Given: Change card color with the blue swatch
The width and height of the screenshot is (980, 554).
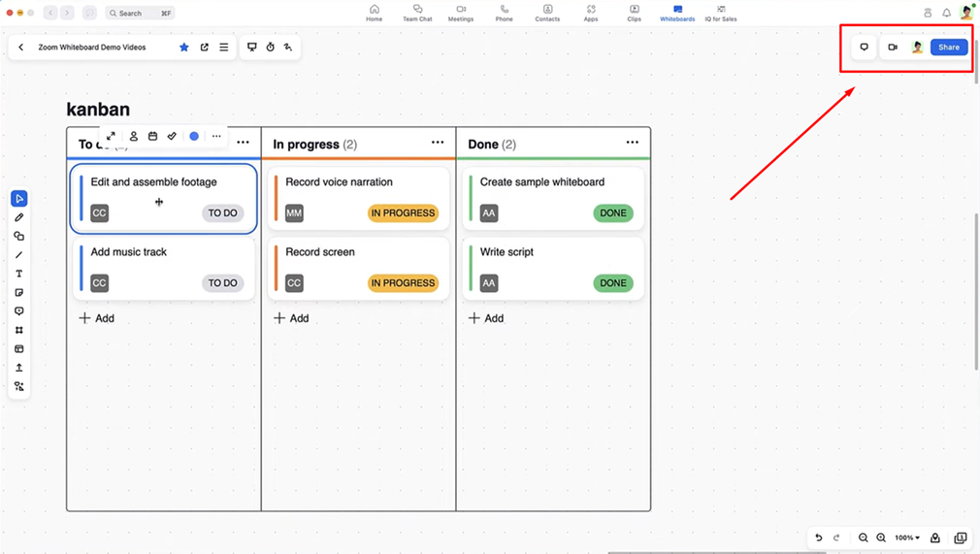Looking at the screenshot, I should point(194,136).
